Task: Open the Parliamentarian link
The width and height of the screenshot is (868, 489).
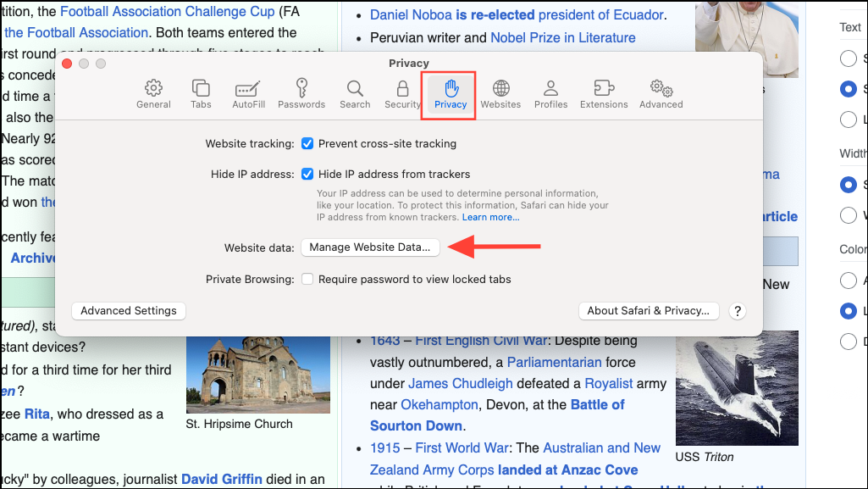Action: click(x=554, y=362)
